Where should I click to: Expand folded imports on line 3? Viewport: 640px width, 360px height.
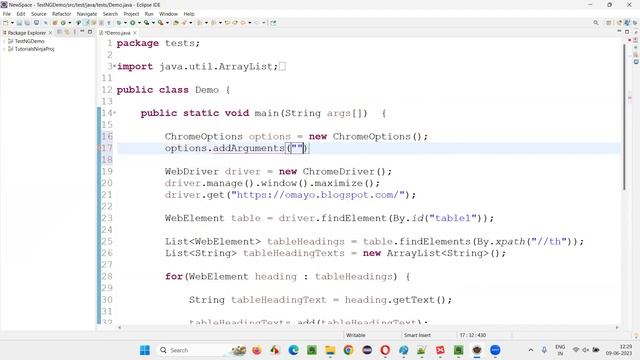115,66
